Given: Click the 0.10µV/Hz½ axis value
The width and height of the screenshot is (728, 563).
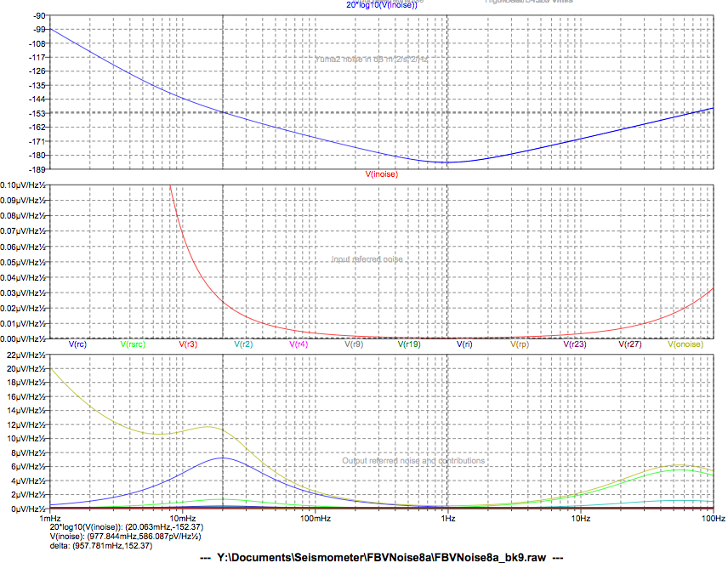Looking at the screenshot, I should (x=23, y=185).
